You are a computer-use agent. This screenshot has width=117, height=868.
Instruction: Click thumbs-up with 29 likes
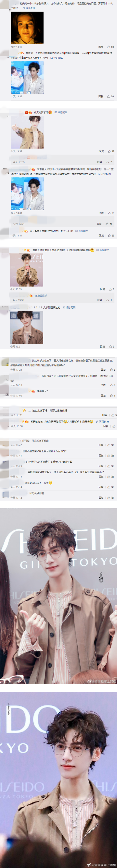click(111, 236)
